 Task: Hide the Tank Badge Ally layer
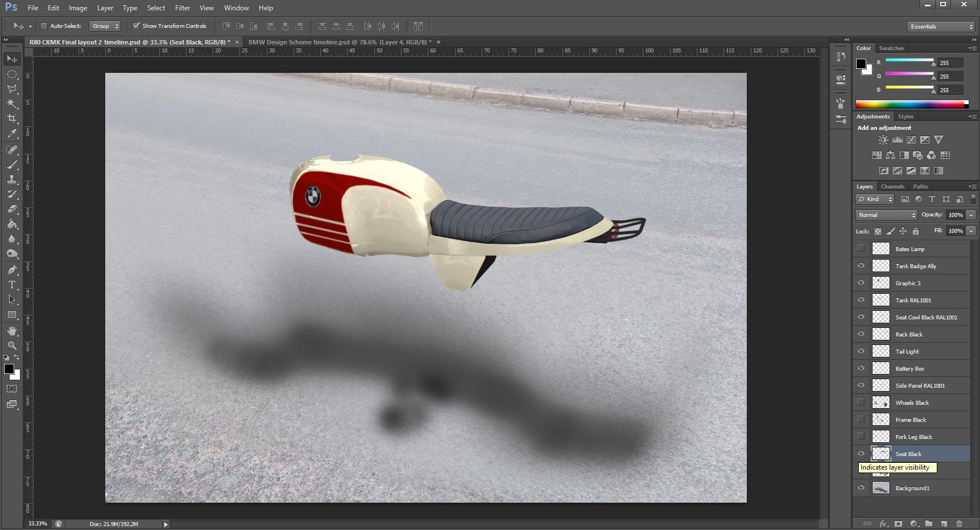pos(861,266)
